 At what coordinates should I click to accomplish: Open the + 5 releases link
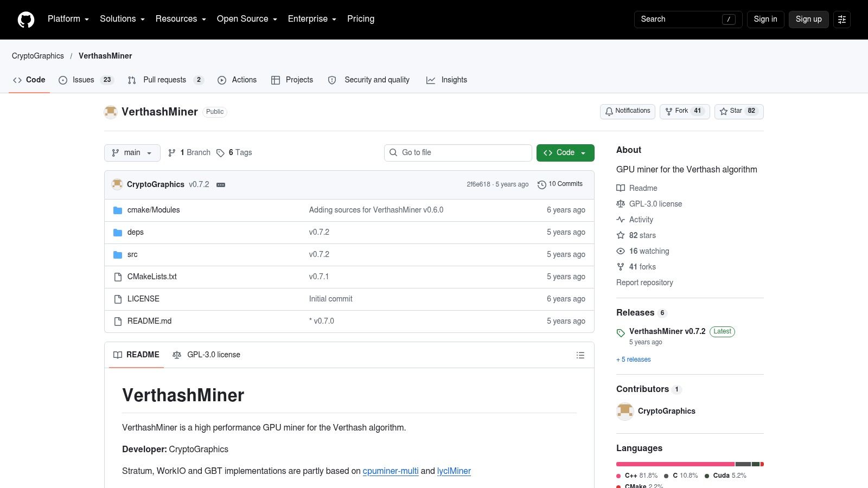click(634, 359)
